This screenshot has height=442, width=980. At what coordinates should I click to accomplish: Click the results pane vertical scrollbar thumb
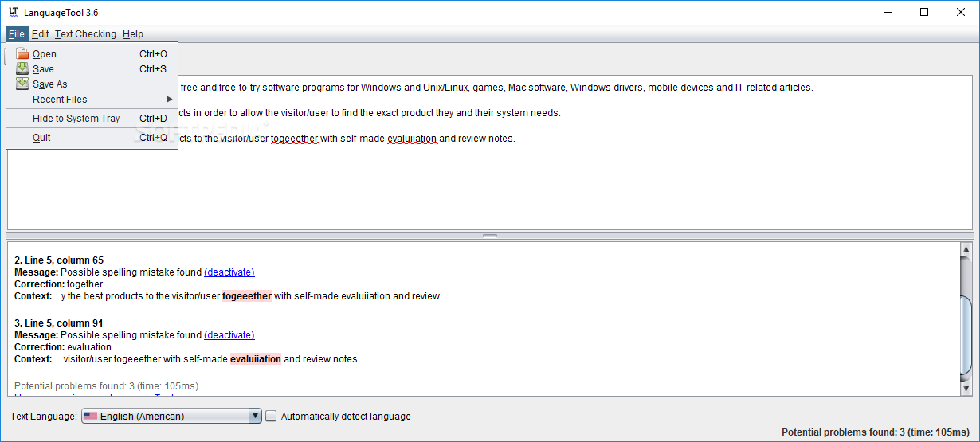(966, 334)
